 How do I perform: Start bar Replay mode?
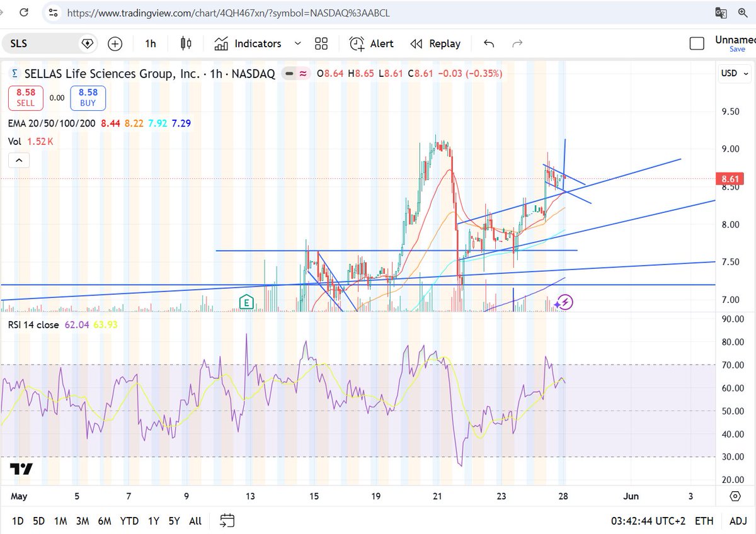point(435,43)
